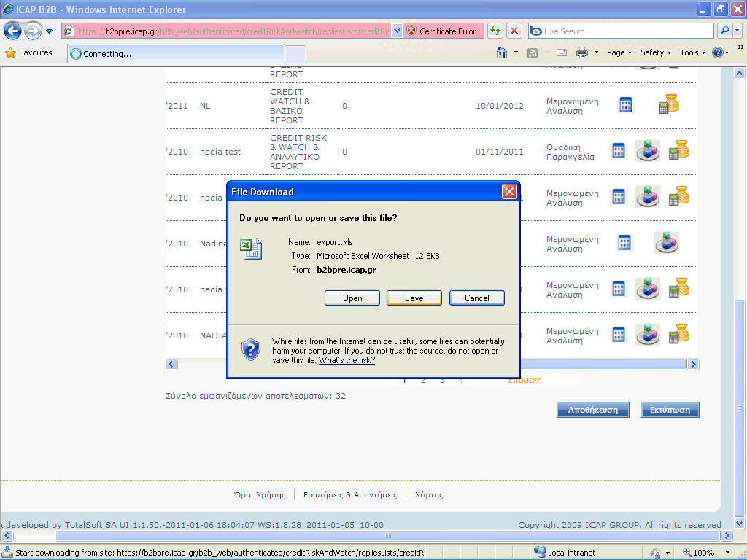Image resolution: width=747 pixels, height=560 pixels.
Task: Click the Help question mark icon
Action: 718,52
